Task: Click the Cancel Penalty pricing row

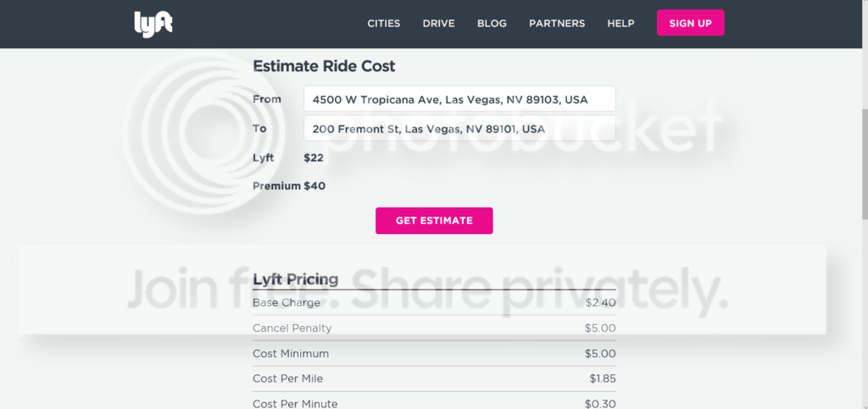Action: click(434, 328)
